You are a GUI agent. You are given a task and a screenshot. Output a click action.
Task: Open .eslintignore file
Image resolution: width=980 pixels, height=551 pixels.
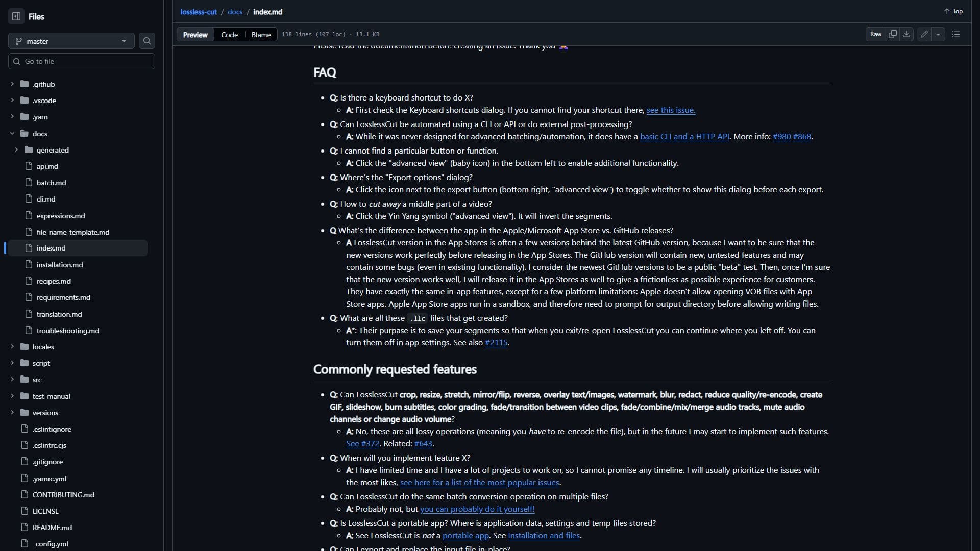pos(52,429)
